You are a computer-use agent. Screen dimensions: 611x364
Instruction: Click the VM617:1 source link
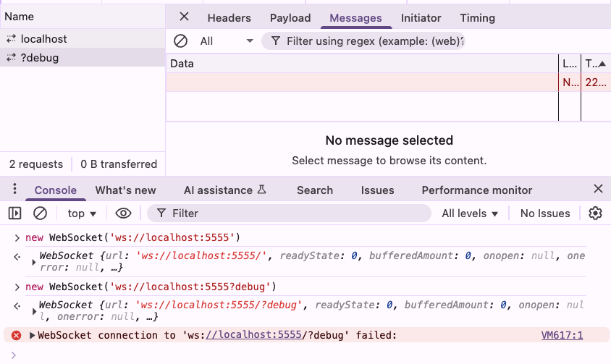coord(562,335)
